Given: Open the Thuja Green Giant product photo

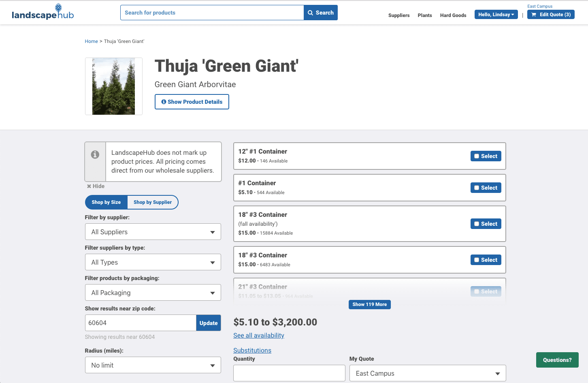Looking at the screenshot, I should (114, 86).
